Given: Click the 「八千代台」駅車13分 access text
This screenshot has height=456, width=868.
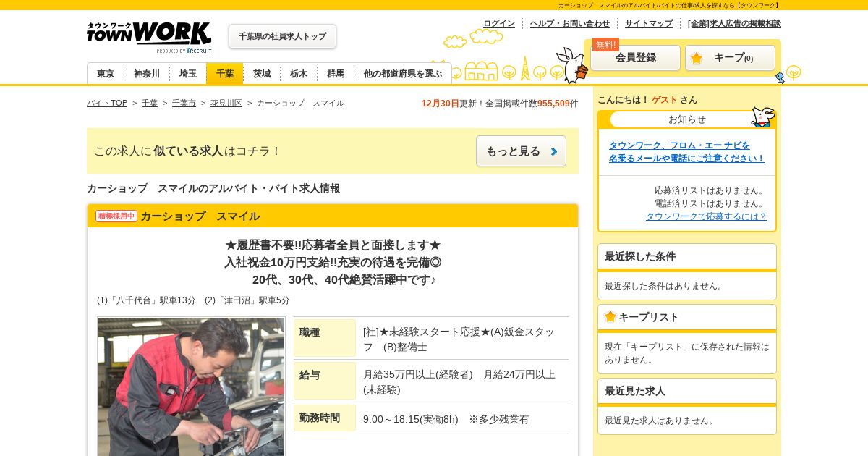Looking at the screenshot, I should click(x=146, y=300).
